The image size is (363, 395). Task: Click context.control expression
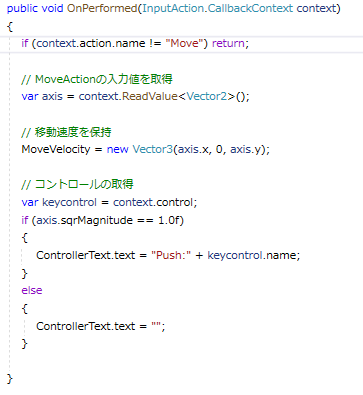[153, 202]
